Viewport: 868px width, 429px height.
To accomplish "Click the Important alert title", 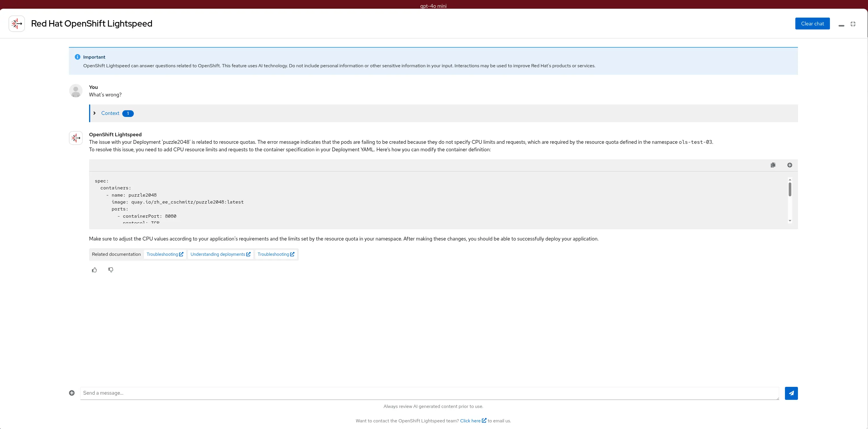I will (94, 57).
